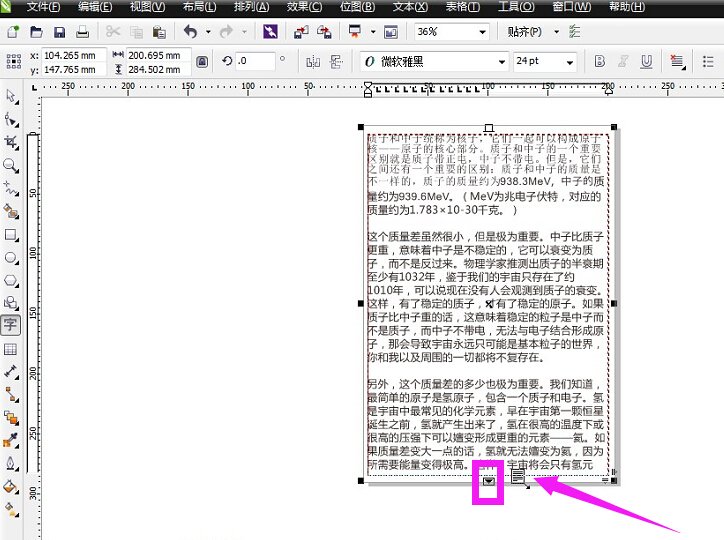Undo the last action
The image size is (724, 540).
coord(191,31)
